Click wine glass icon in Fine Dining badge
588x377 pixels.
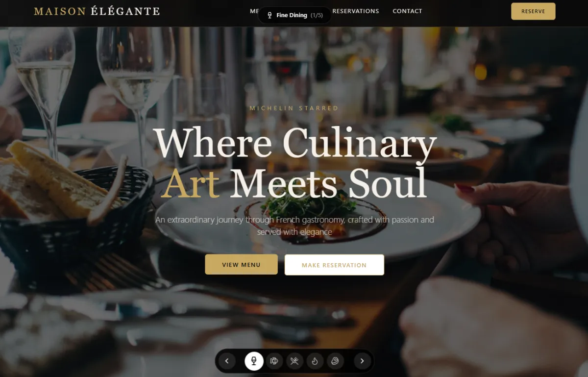tap(269, 15)
